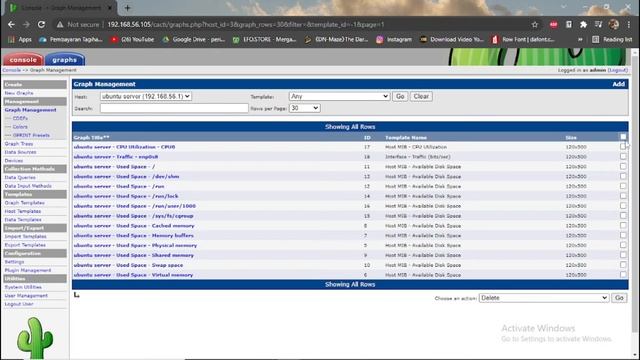Image resolution: width=640 pixels, height=360 pixels.
Task: Check the Used Space - /dev/shm row checkbox
Action: [623, 176]
